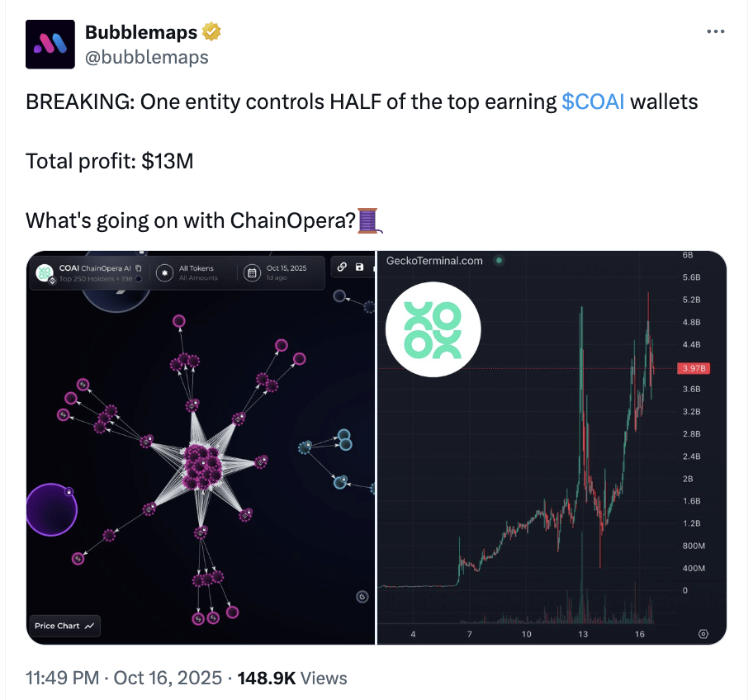Click the large purple bubble on left
This screenshot has height=700, width=753.
point(50,509)
